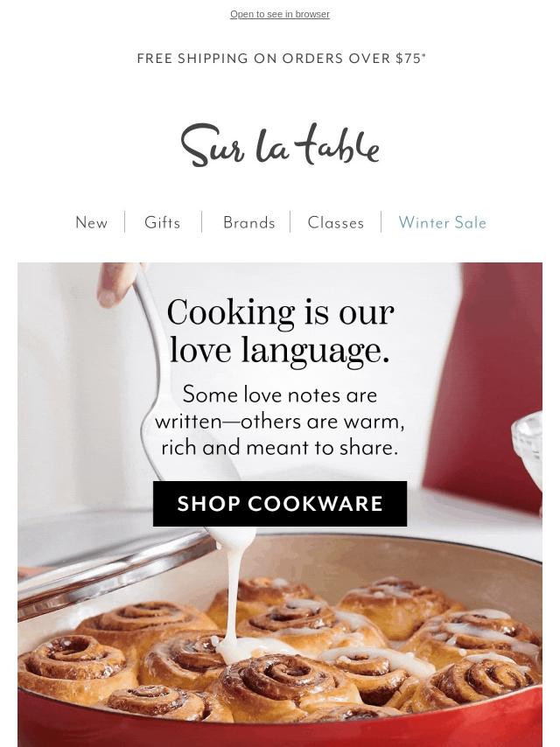
Task: Select the 'Some love notes are written' subtext
Action: pos(280,421)
